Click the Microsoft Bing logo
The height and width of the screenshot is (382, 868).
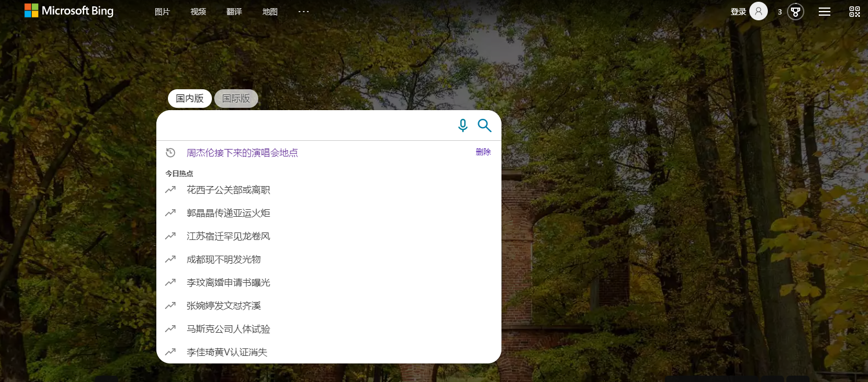tap(68, 10)
